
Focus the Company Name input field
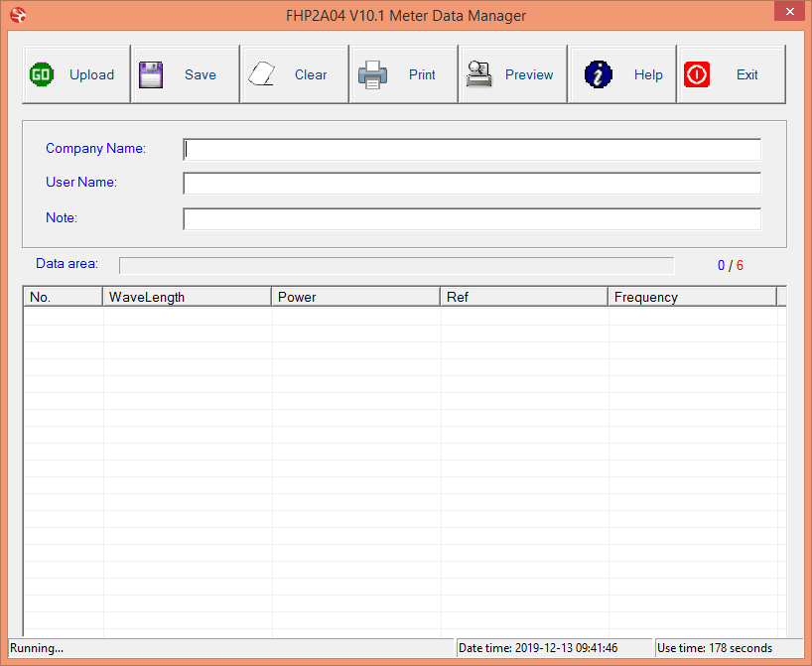[473, 150]
